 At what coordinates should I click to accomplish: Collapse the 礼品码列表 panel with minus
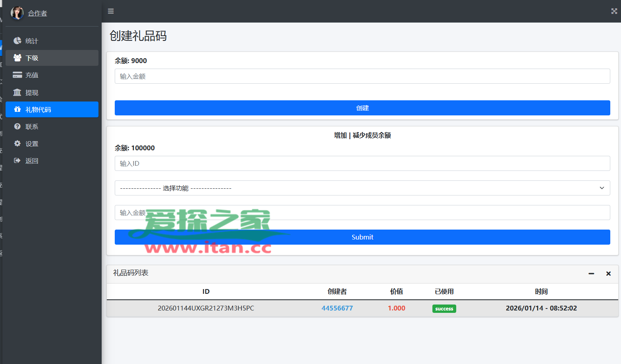tap(591, 274)
